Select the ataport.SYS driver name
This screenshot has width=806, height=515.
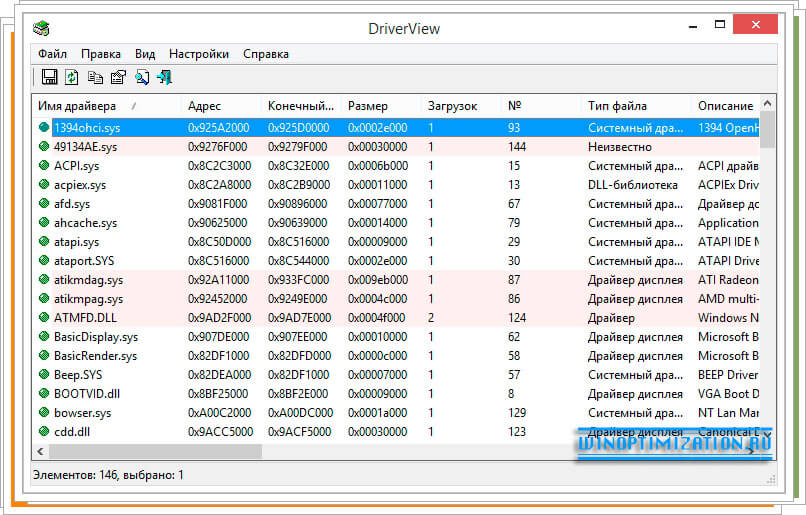[84, 261]
